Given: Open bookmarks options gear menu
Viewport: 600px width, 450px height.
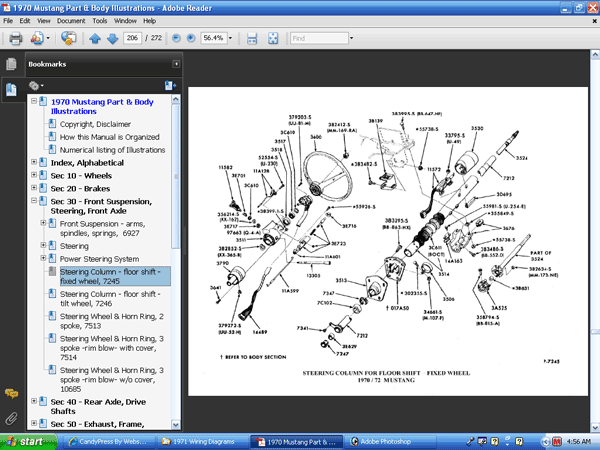Looking at the screenshot, I should 36,86.
